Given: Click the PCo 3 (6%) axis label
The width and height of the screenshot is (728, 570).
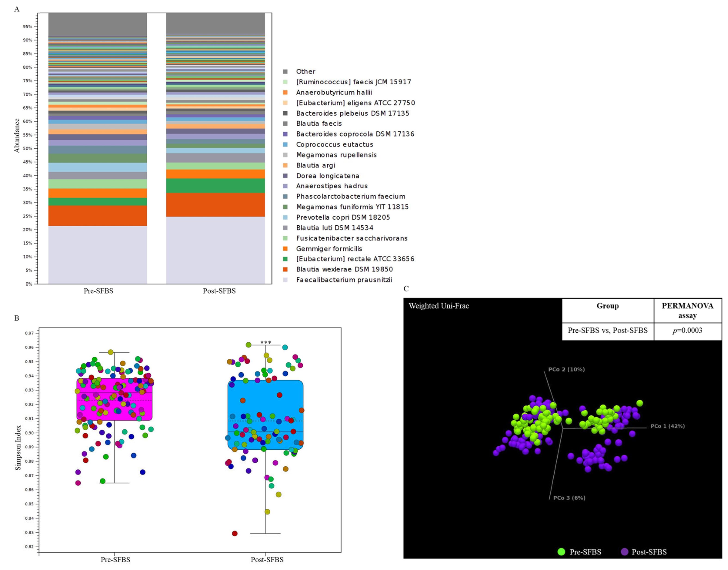Looking at the screenshot, I should [x=569, y=498].
